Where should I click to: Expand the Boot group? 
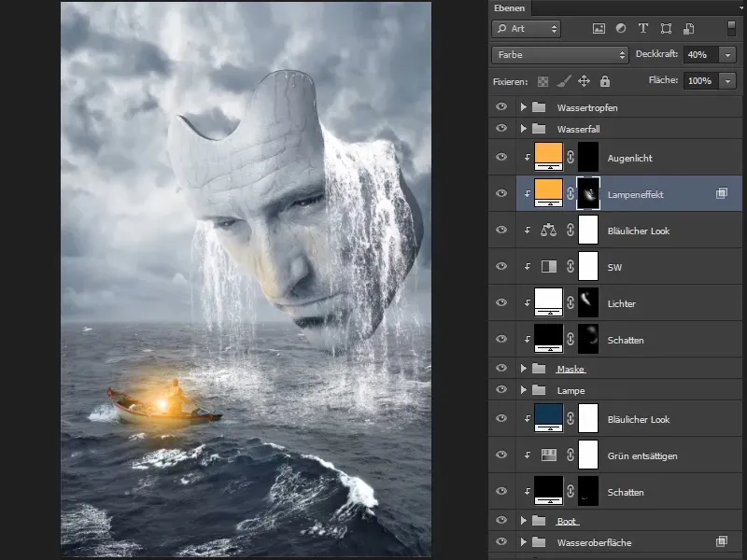523,521
